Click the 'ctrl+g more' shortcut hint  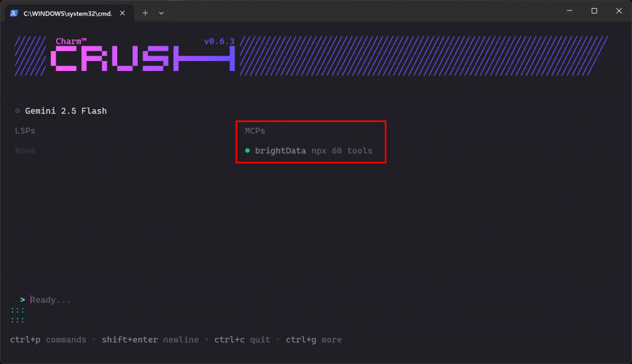coord(314,340)
